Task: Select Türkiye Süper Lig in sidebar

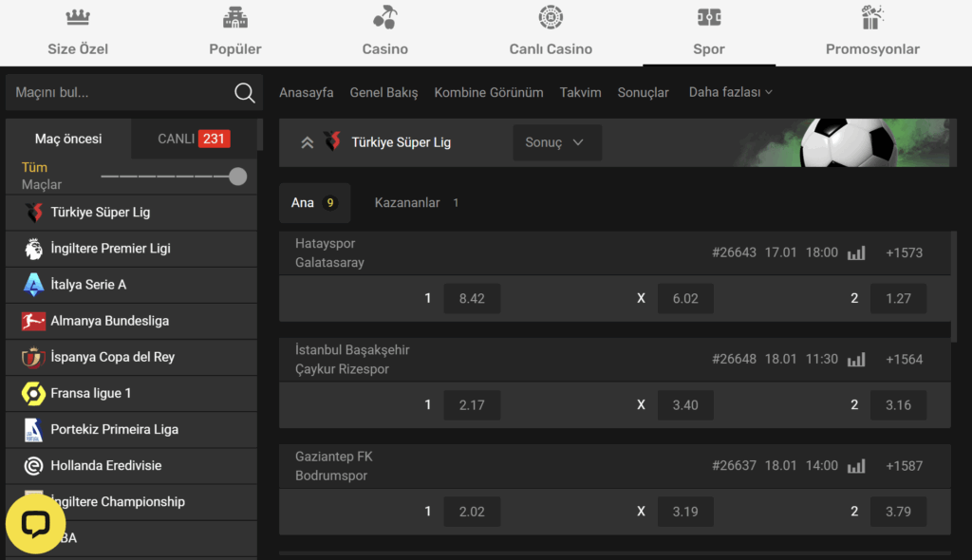Action: (131, 213)
